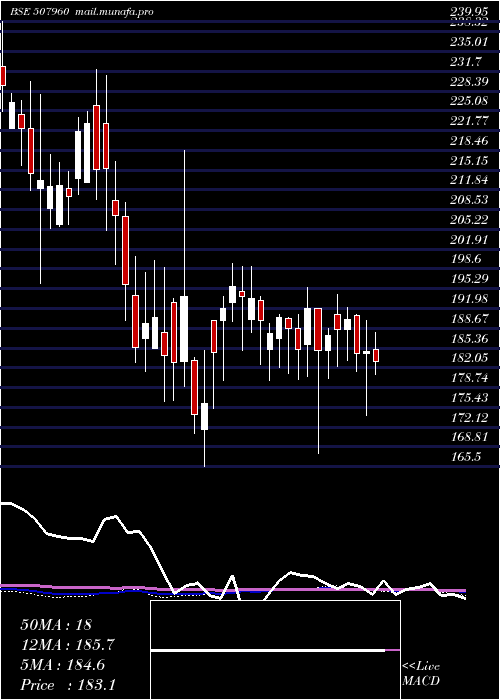
Task: Select the 205.22 price axis label
Action: point(468,220)
